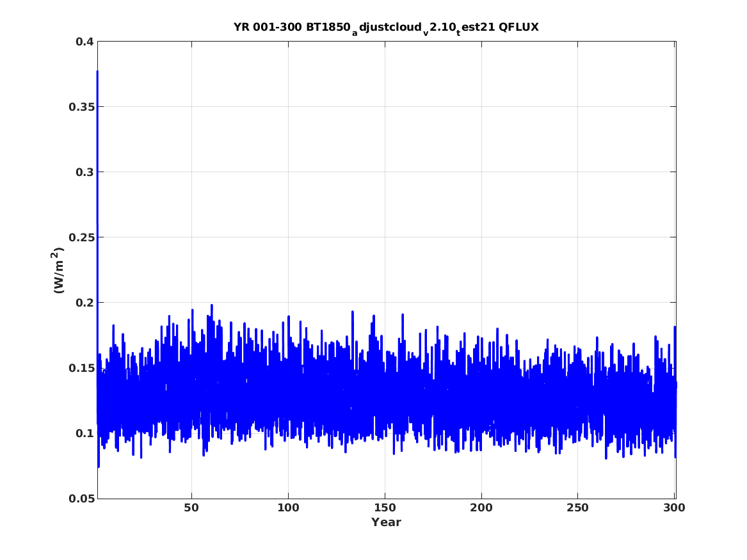Click the y-axis tick label 0.2
This screenshot has height=560, width=747.
[84, 303]
